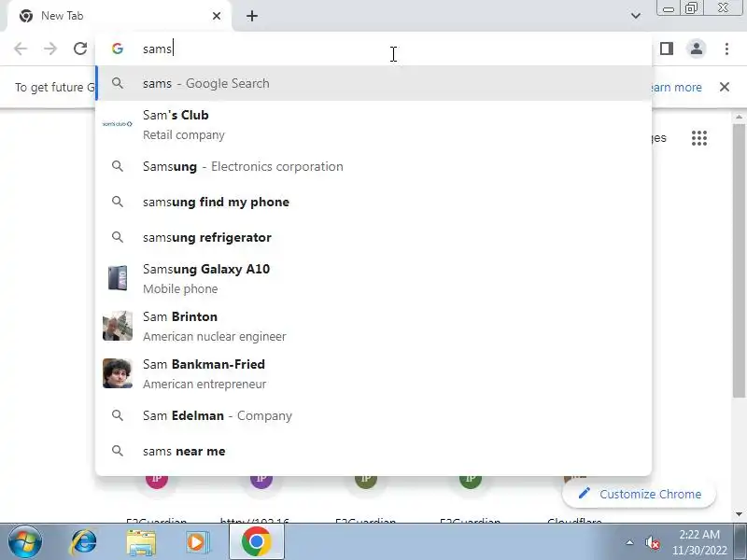Click the page vertical scrollbar thumb
Screen dimensions: 747x560
[x=739, y=261]
